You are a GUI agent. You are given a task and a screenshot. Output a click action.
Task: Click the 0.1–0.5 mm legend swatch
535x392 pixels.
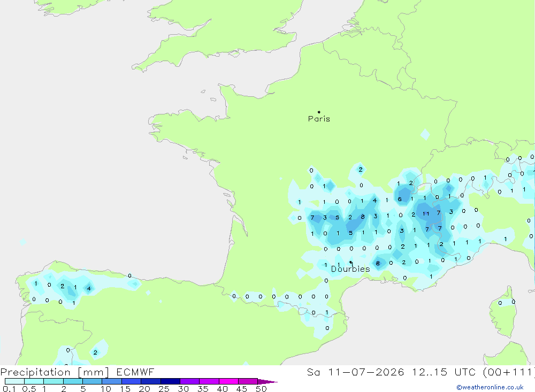tap(14, 381)
